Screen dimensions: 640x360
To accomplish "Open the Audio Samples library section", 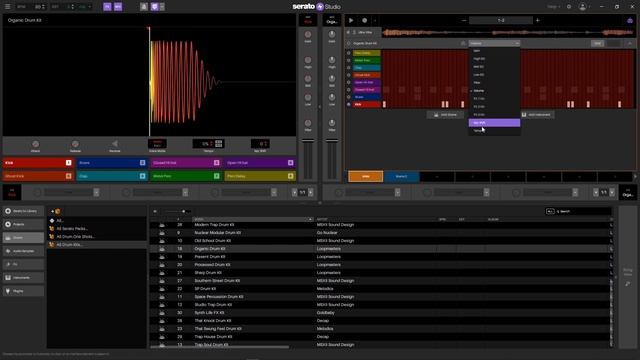I will [x=23, y=251].
